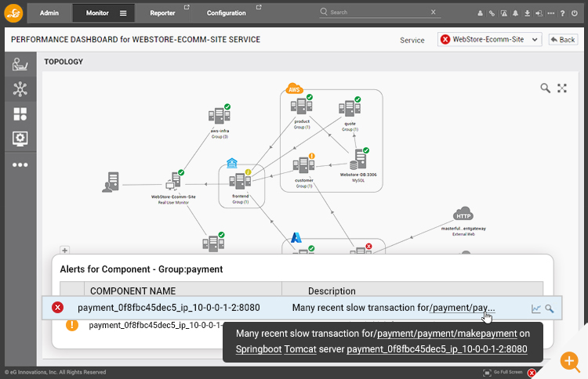Open the alarm warning triangle icon

[x=504, y=13]
